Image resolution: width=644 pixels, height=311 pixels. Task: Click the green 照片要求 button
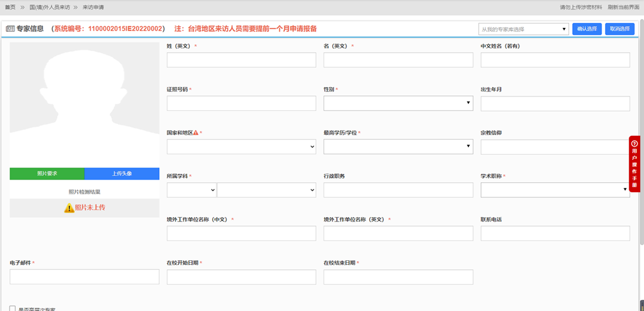(47, 174)
